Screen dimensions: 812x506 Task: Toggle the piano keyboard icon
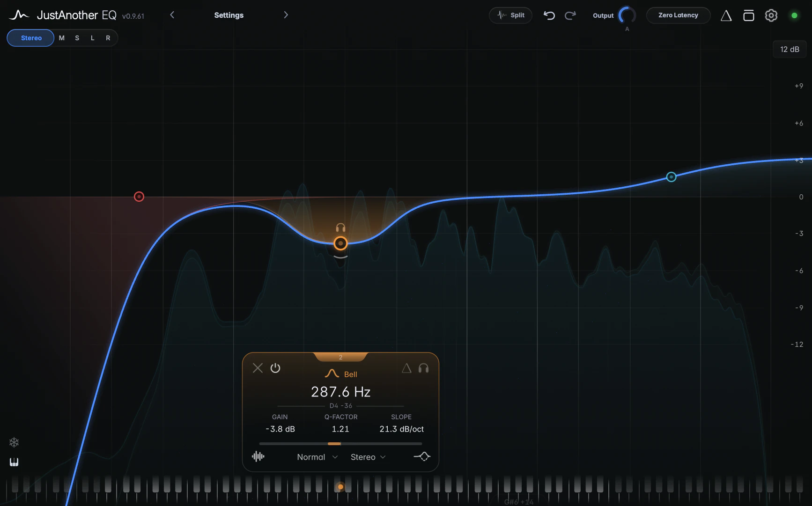(x=14, y=462)
